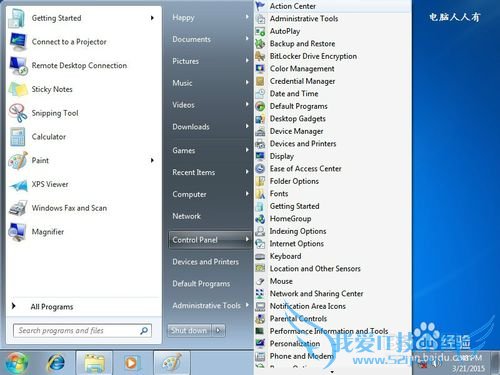Click the BitLocker Drive Encryption icon
The height and width of the screenshot is (375, 500).
pyautogui.click(x=260, y=56)
